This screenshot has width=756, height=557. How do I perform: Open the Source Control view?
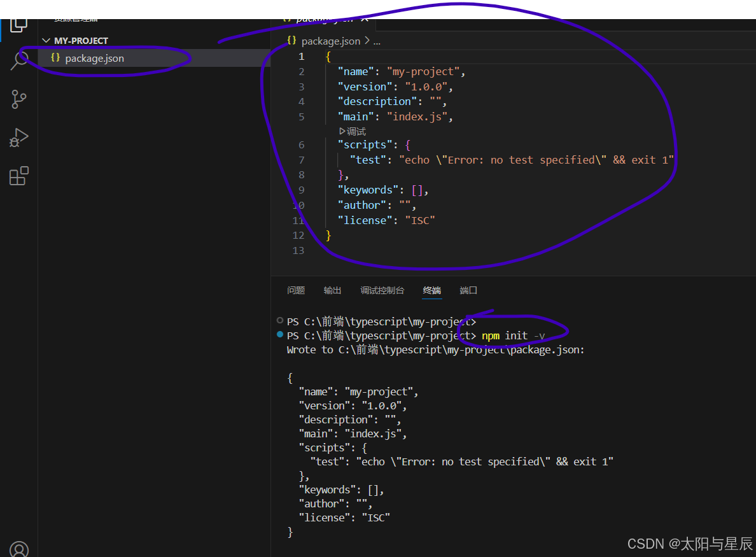click(19, 99)
